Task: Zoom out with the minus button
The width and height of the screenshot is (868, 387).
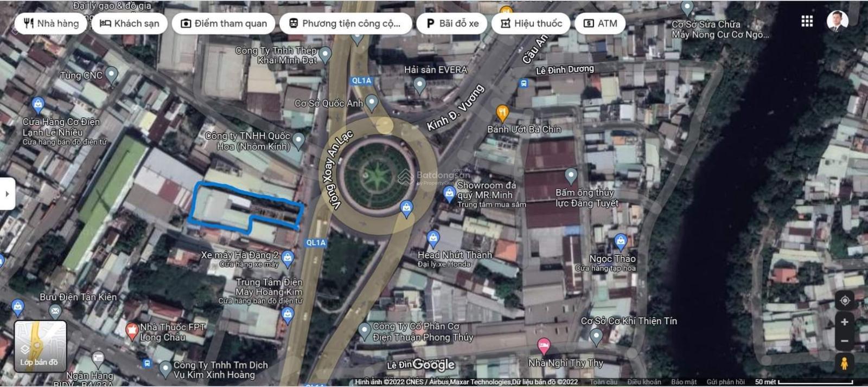Action: click(844, 341)
